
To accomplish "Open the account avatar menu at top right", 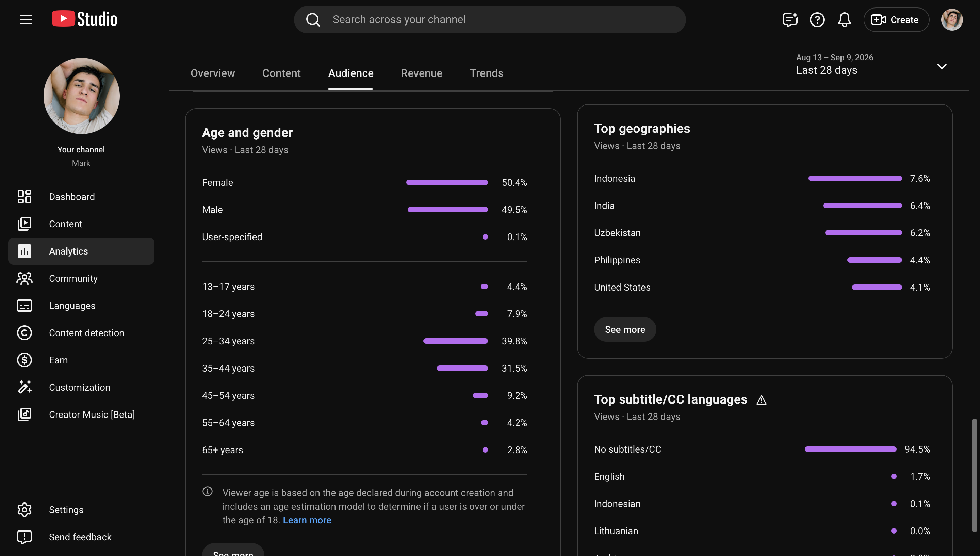I will [952, 19].
